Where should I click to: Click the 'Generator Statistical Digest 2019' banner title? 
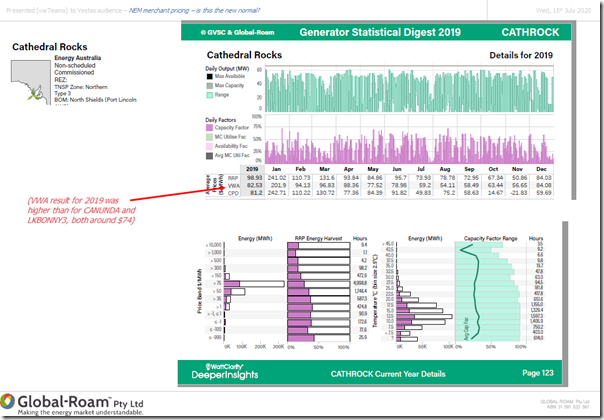coord(380,32)
